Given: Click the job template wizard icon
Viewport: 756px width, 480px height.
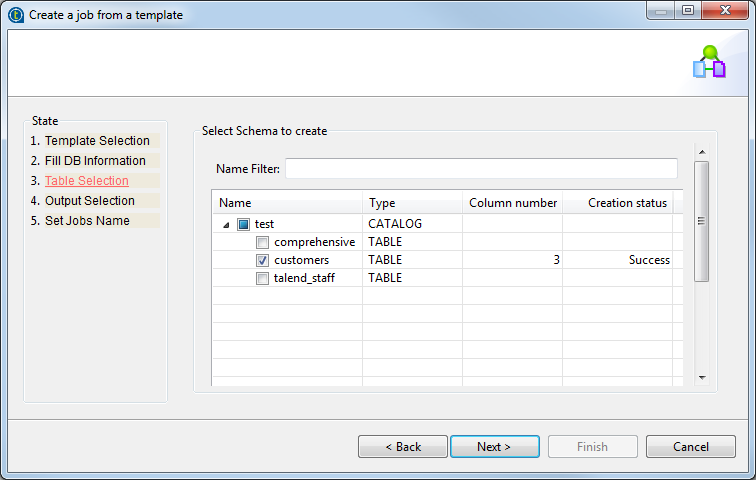Looking at the screenshot, I should point(709,62).
